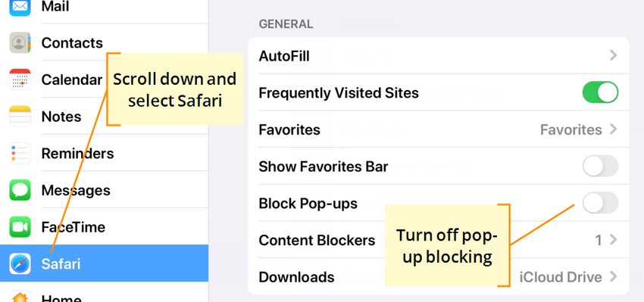
Task: Tap the Messages app icon
Action: 20,190
